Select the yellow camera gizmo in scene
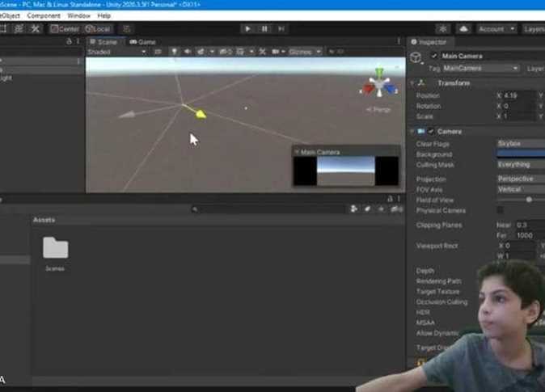545x392 pixels. tap(200, 114)
